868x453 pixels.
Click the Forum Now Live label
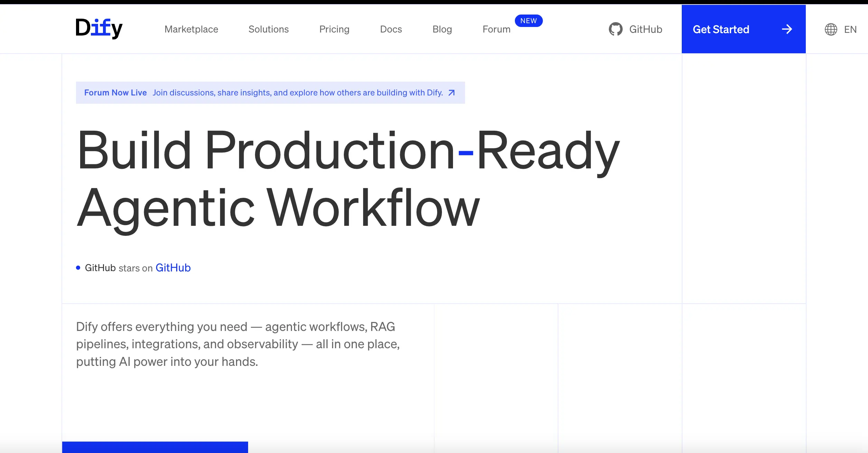tap(115, 93)
